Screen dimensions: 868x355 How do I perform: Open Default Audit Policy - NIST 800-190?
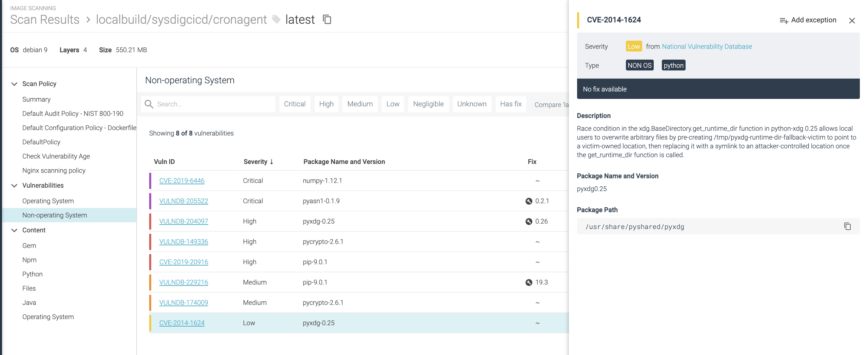[73, 113]
